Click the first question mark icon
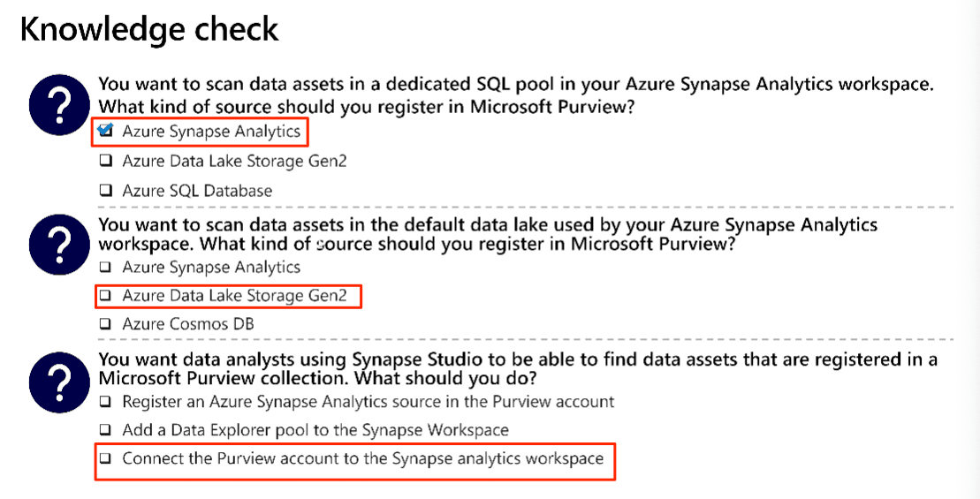This screenshot has width=980, height=499. click(59, 105)
